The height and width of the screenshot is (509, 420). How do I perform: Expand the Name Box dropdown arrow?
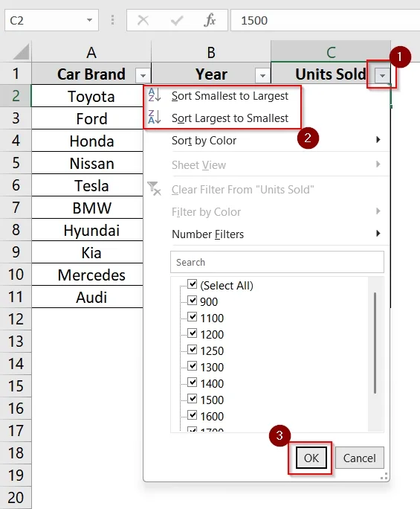point(89,20)
